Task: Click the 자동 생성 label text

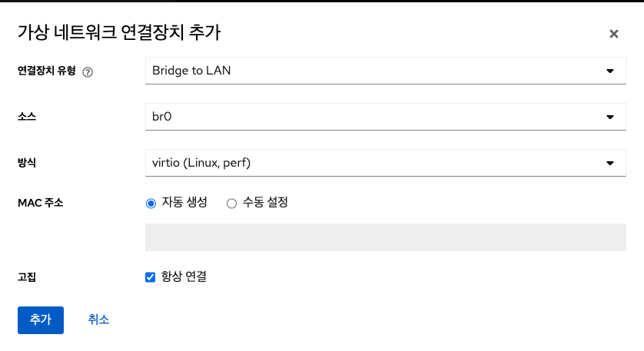Action: pos(184,204)
